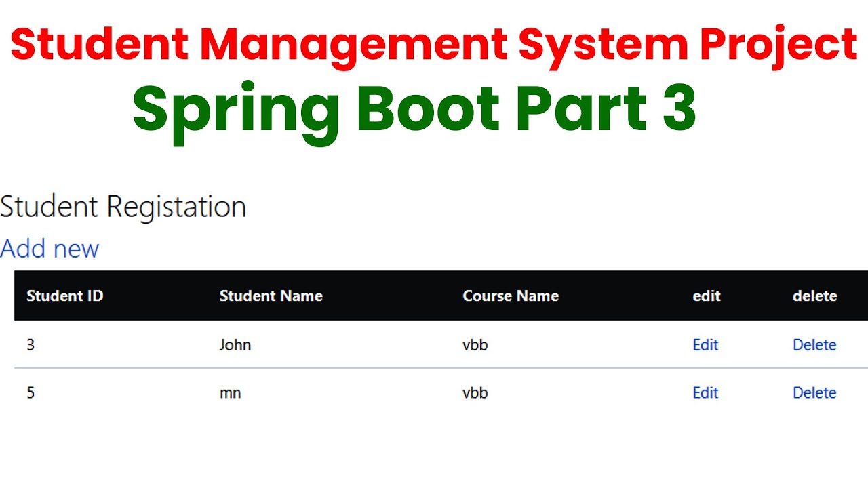This screenshot has height=488, width=868.
Task: Delete the student named mn
Action: 814,393
